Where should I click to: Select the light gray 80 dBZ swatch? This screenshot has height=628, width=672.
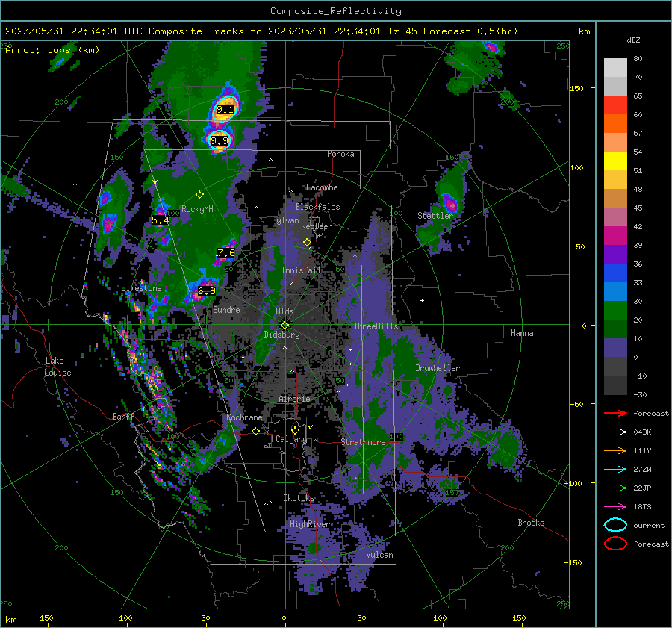tap(615, 67)
